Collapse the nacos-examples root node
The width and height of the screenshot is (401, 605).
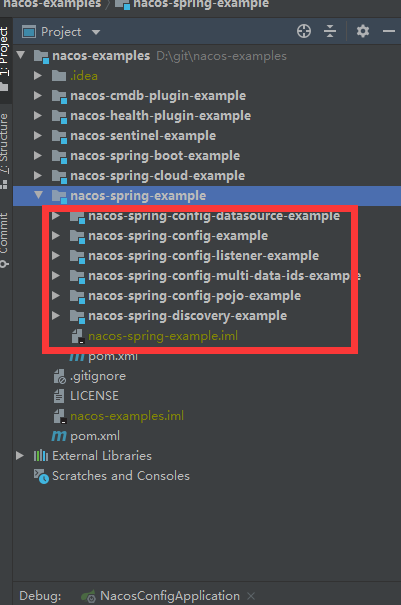click(21, 55)
